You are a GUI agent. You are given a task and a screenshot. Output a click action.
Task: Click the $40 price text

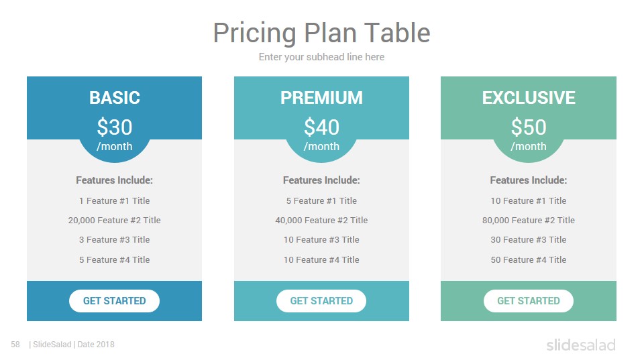point(321,127)
